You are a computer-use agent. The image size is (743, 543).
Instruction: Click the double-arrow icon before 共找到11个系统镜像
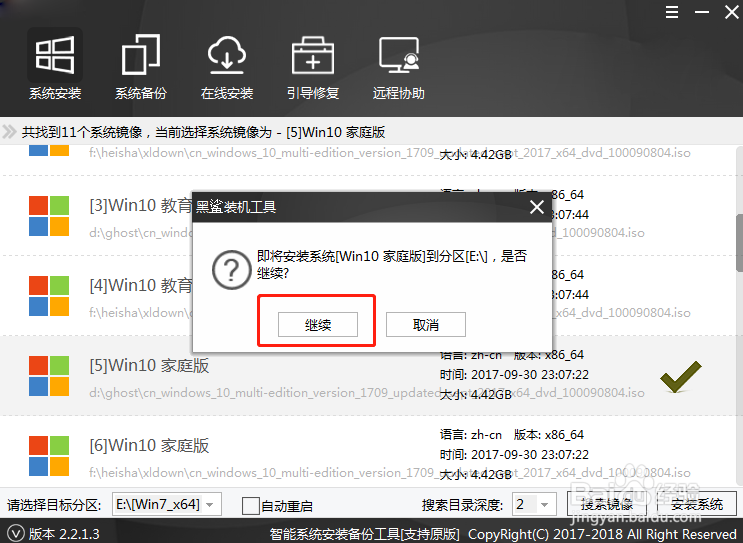9,131
